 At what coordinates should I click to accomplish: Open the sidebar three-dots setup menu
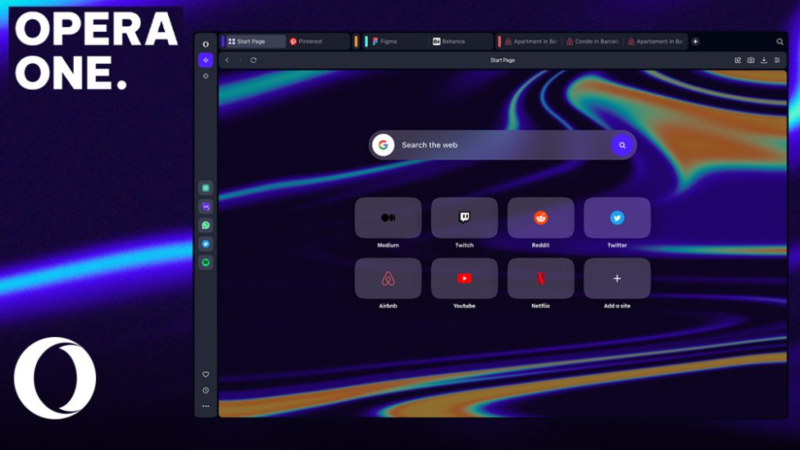coord(206,406)
